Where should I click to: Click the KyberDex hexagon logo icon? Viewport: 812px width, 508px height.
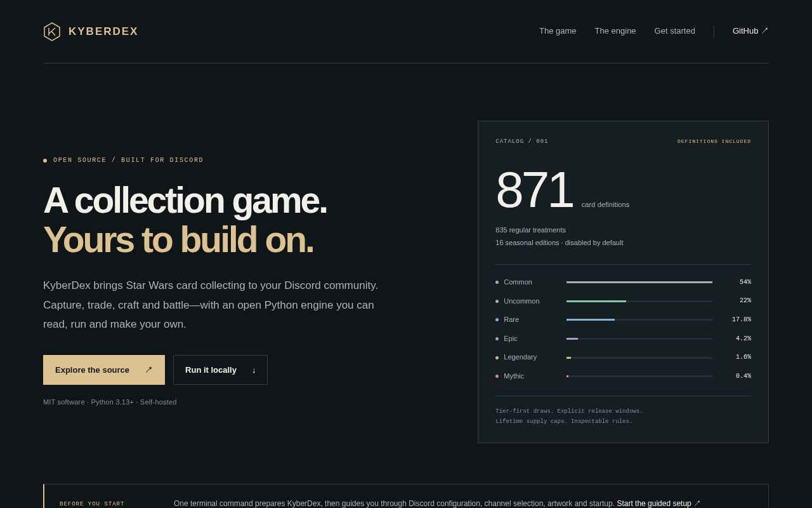tap(52, 32)
